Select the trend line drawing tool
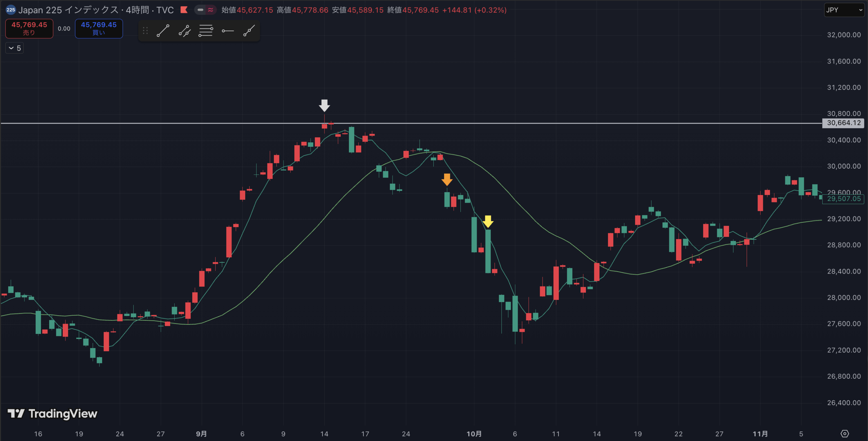This screenshot has height=441, width=868. (x=163, y=31)
